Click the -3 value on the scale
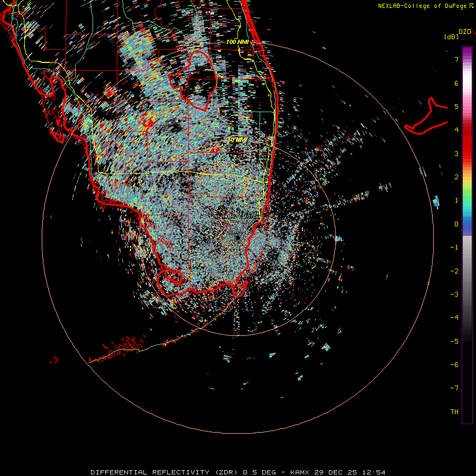This screenshot has width=476, height=476. coord(454,294)
